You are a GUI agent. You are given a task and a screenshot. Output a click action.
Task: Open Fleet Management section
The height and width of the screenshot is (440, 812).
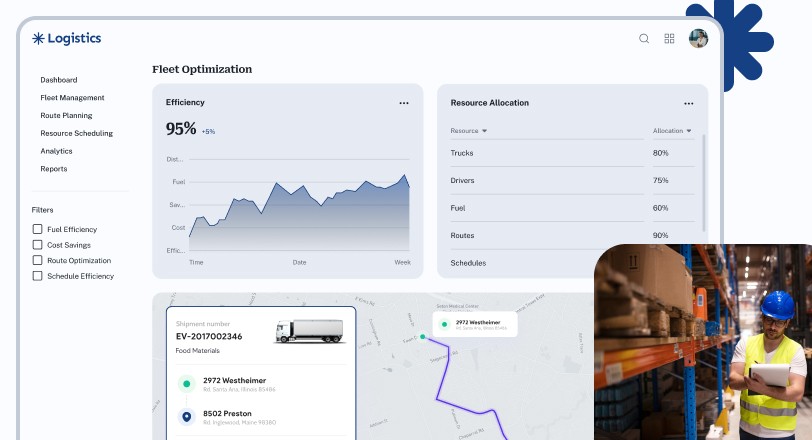click(72, 97)
